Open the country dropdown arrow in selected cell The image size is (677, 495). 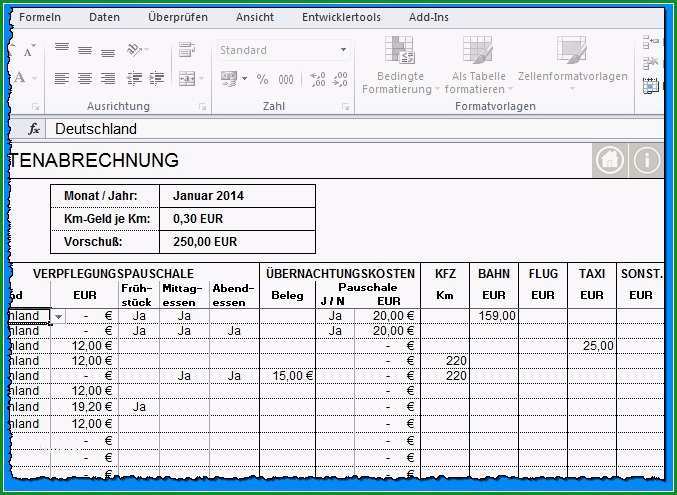[59, 317]
